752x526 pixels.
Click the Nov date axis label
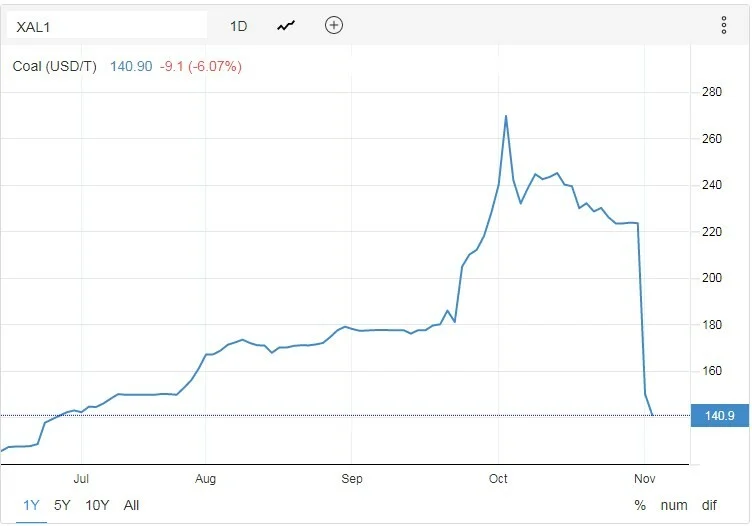(645, 479)
